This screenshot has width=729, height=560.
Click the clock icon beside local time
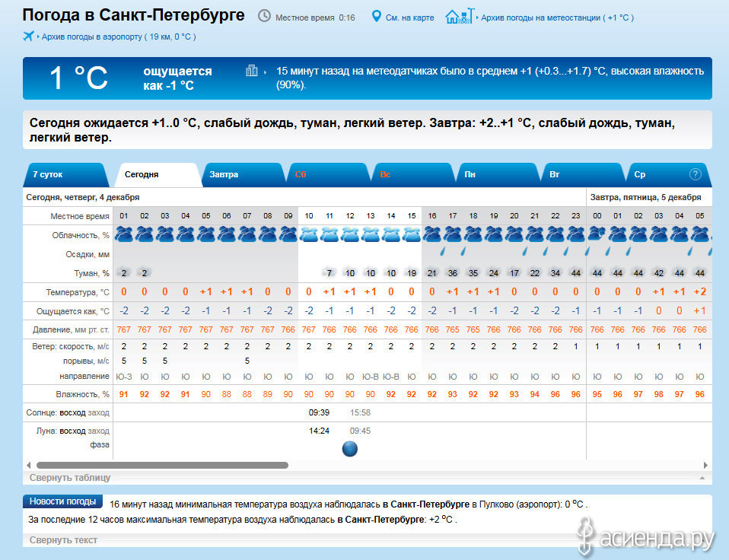pyautogui.click(x=264, y=16)
